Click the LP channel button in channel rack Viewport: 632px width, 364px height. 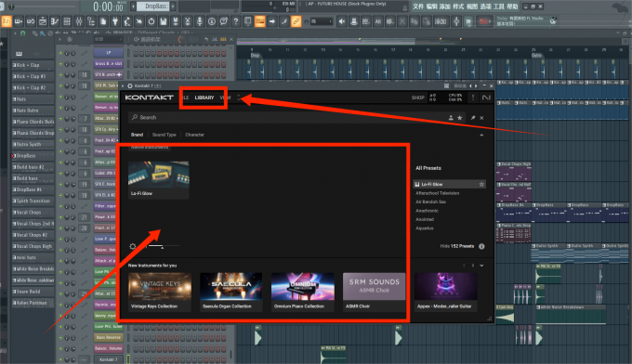point(109,53)
